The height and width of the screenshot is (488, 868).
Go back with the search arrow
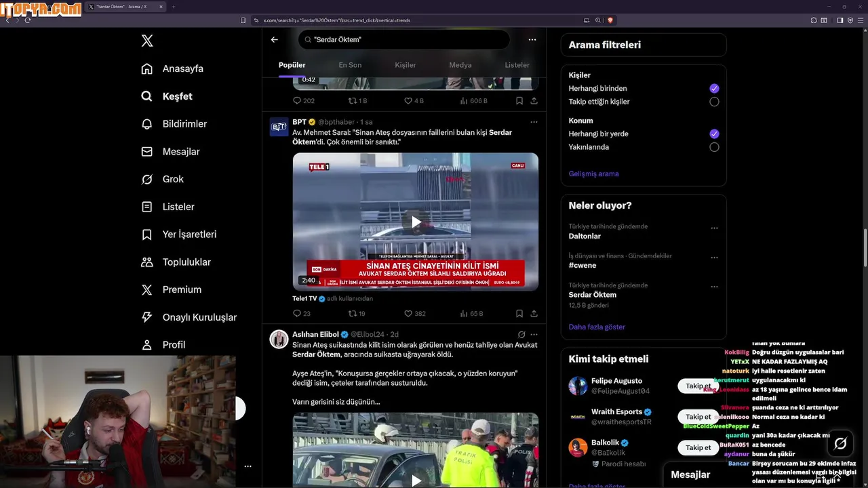tap(274, 39)
